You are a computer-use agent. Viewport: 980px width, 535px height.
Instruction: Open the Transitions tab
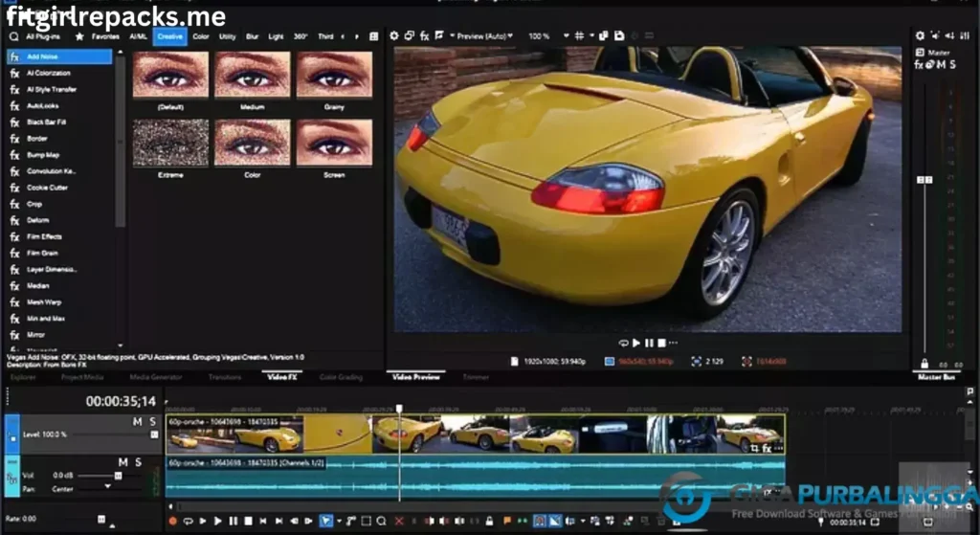(224, 377)
